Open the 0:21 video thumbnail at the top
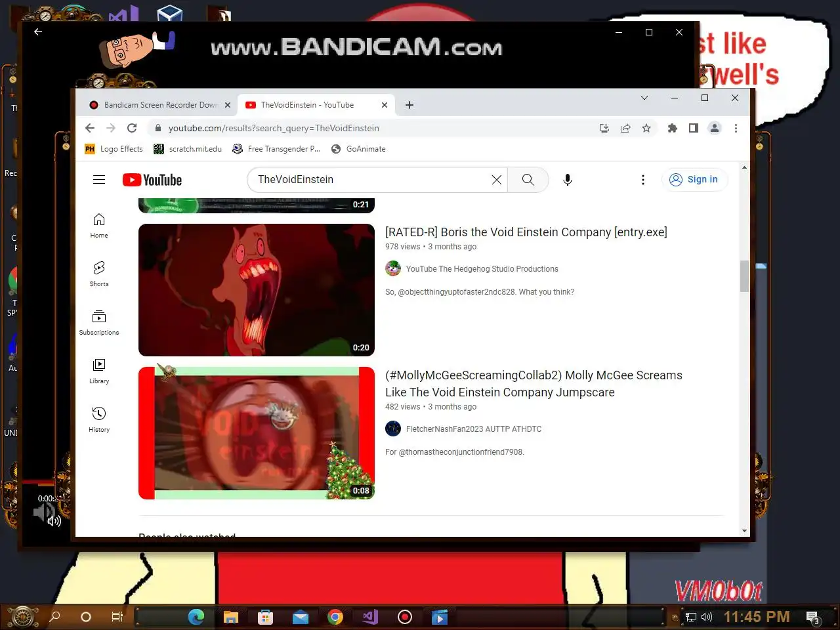Viewport: 840px width, 630px height. [257, 205]
